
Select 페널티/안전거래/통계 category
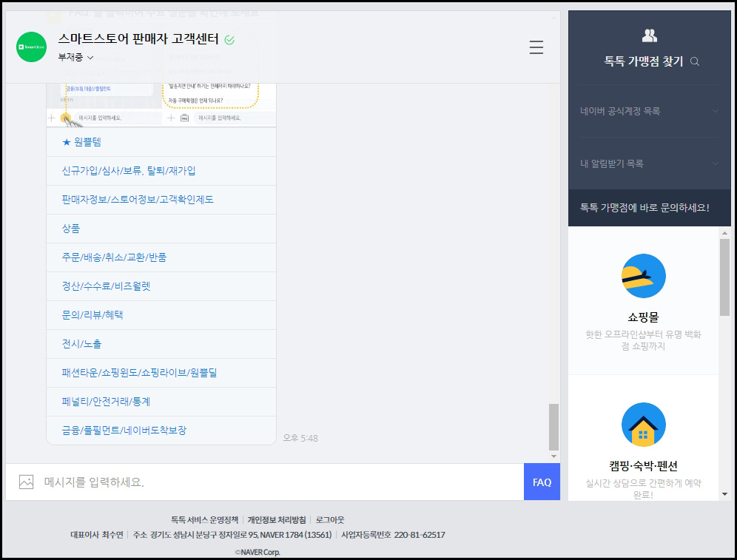click(161, 402)
